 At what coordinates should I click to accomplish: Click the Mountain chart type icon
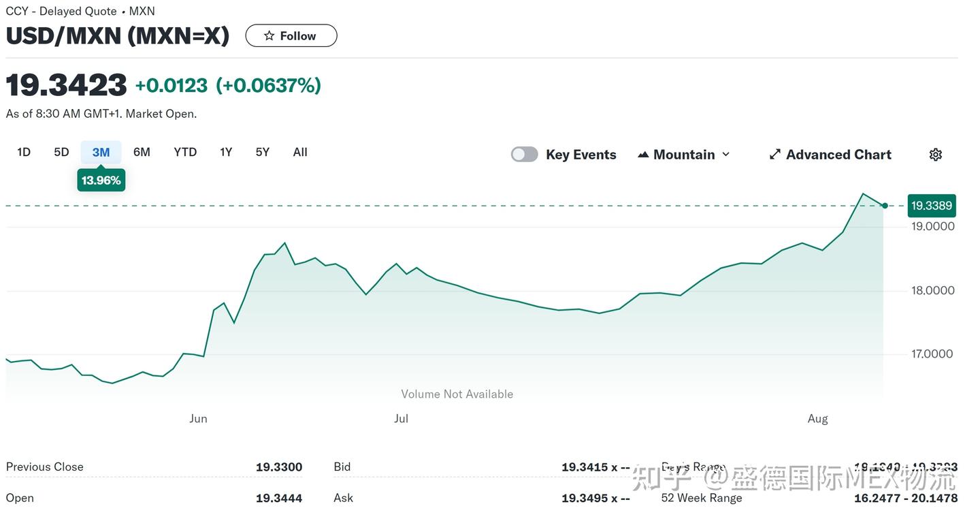pyautogui.click(x=642, y=154)
